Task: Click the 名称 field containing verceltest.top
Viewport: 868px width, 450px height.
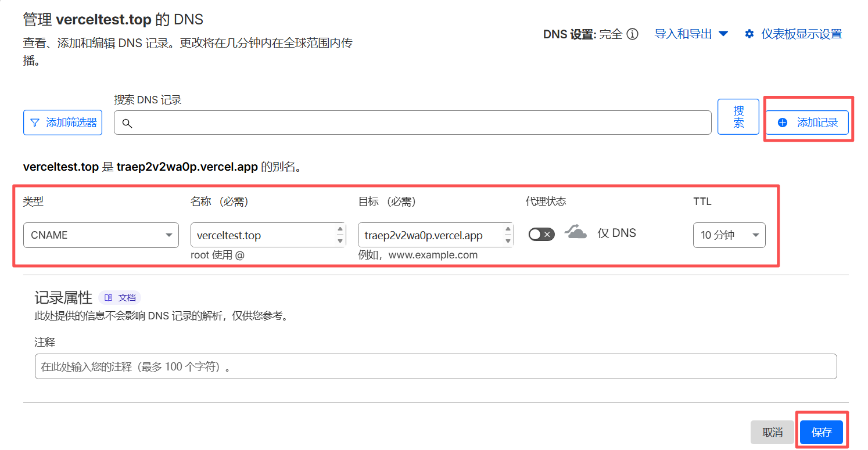Action: pos(268,235)
